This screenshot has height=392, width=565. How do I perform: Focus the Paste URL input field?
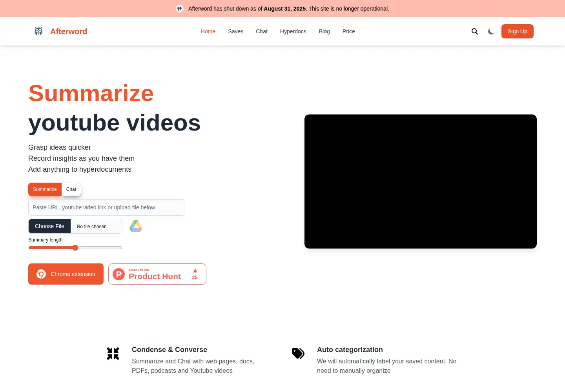click(107, 207)
